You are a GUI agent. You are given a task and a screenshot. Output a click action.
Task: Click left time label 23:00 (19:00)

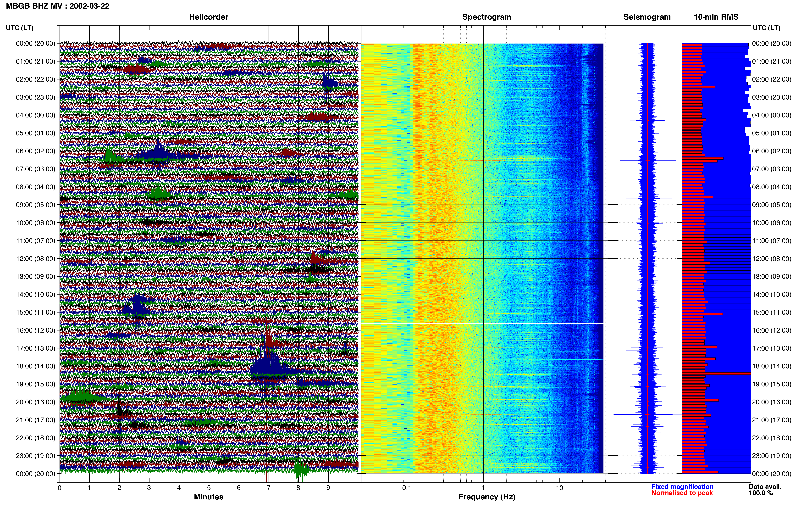(x=36, y=456)
